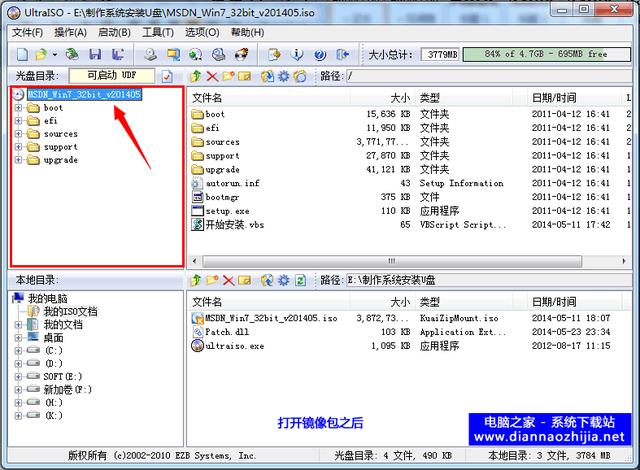Go up a level in disc directory

[x=196, y=76]
